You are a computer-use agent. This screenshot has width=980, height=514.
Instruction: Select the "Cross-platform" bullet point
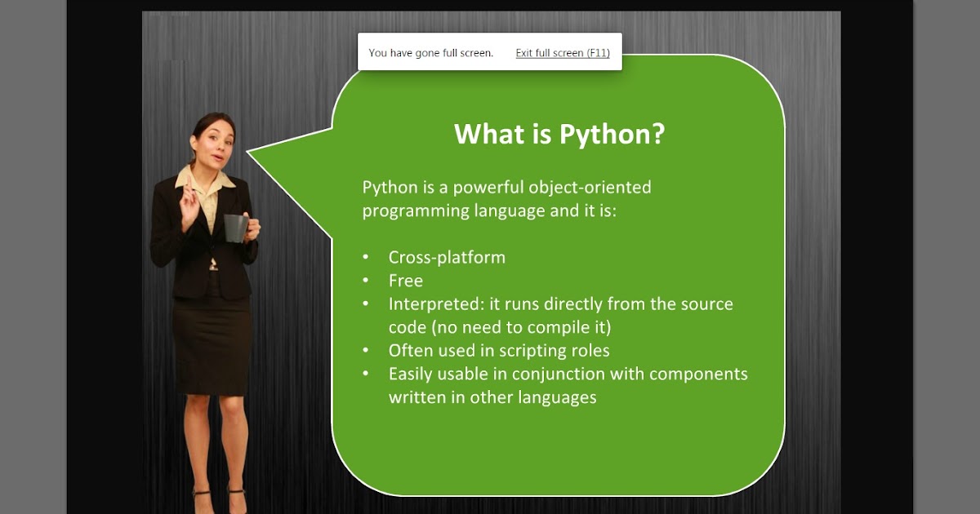(x=448, y=256)
